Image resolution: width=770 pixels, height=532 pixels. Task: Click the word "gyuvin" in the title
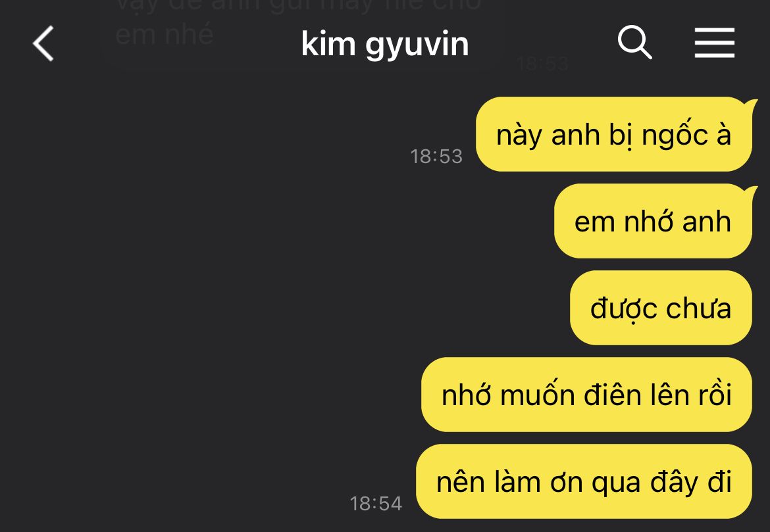(x=417, y=47)
